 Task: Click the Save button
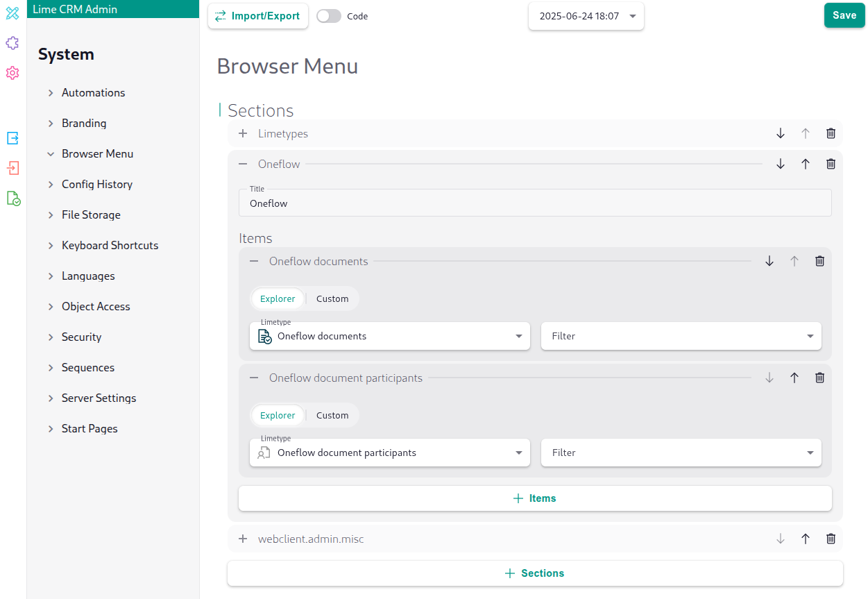pos(844,15)
